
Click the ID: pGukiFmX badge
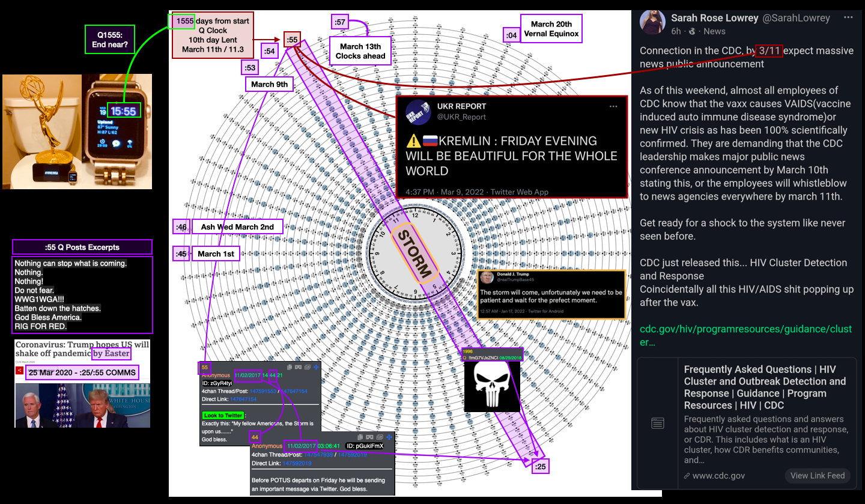click(365, 446)
